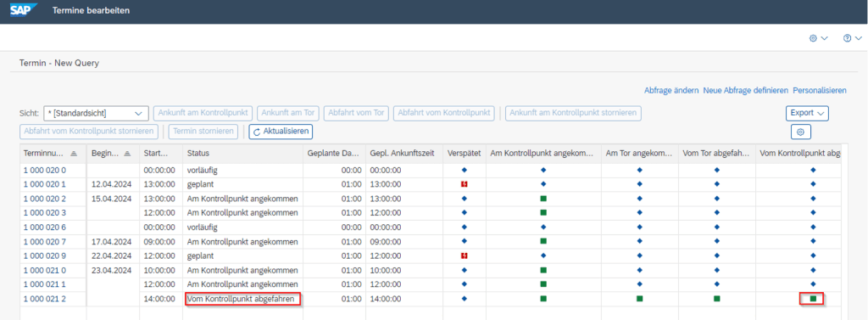Viewport: 868px width, 320px height.
Task: Select 'Vom Kontrollpunkt abgefahren' status cell
Action: click(x=242, y=299)
